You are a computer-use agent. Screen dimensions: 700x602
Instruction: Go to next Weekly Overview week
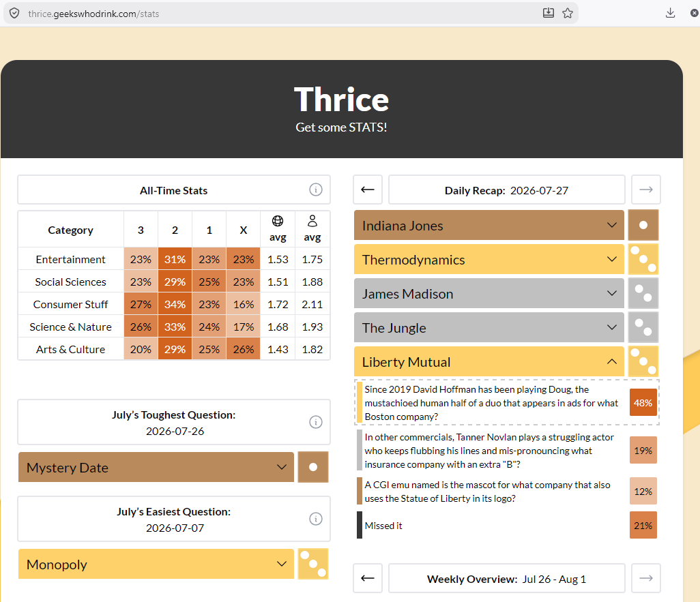coord(646,578)
